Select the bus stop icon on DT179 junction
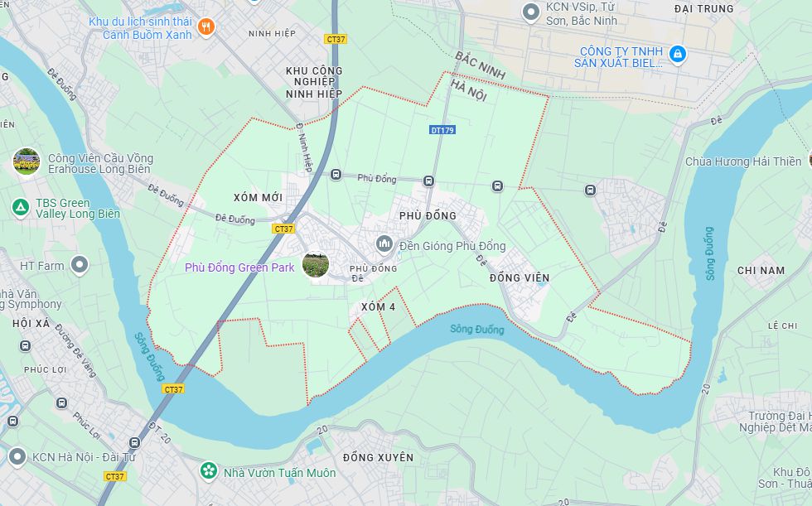The image size is (812, 506). (x=428, y=181)
